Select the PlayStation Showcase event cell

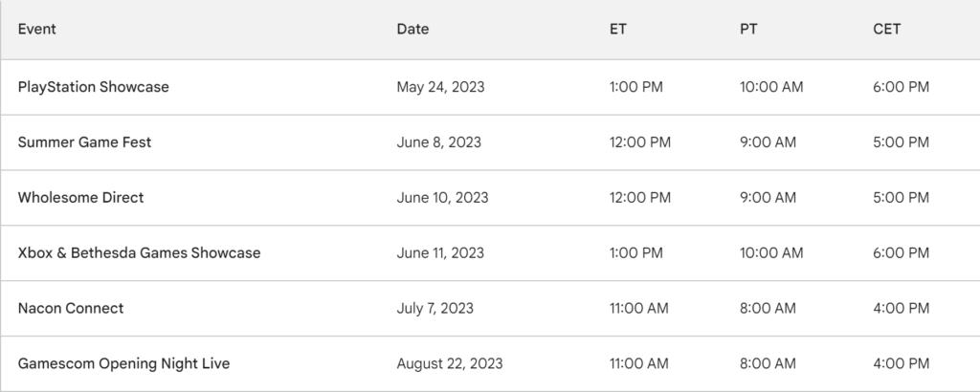93,87
